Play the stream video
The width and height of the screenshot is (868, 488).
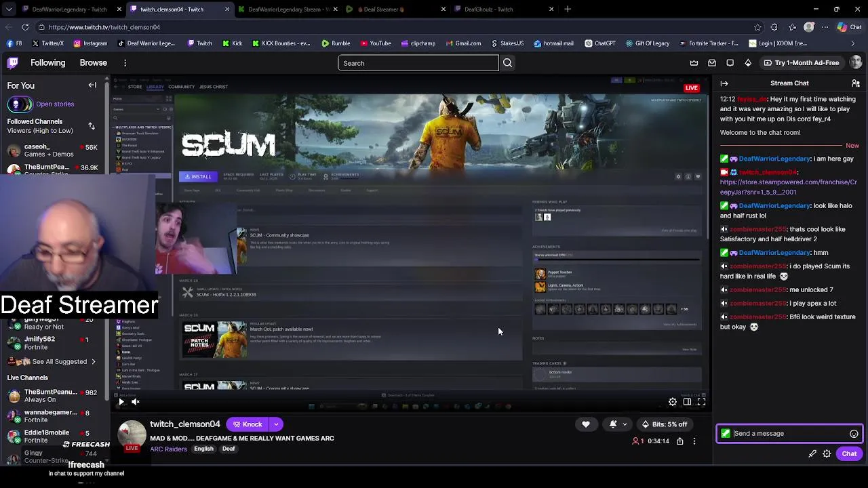pos(121,402)
